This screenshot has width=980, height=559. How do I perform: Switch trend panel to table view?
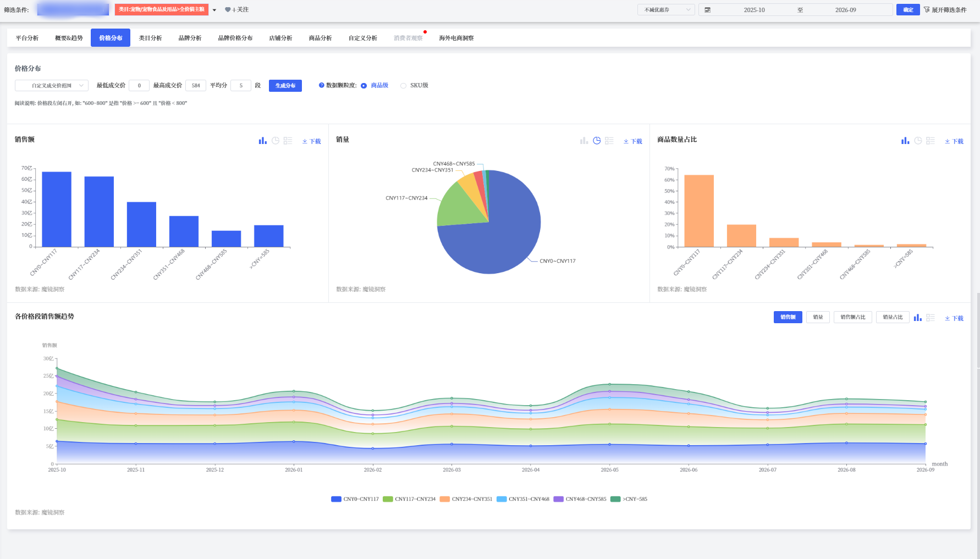coord(931,318)
